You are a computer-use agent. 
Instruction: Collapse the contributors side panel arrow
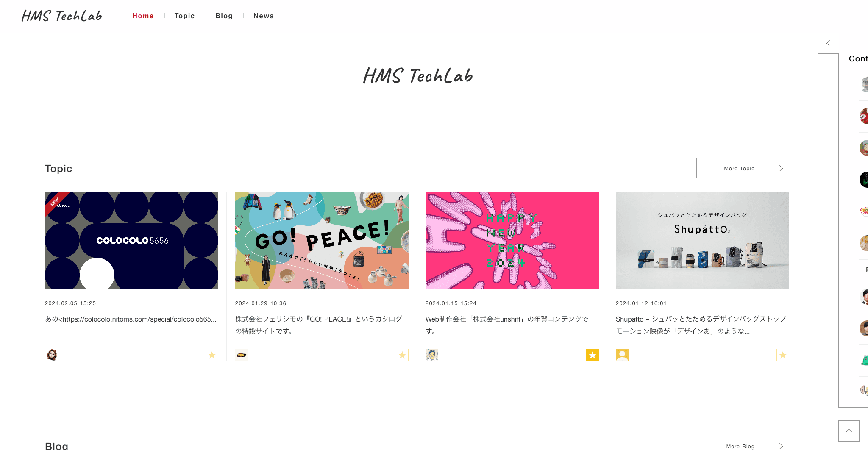coord(828,43)
